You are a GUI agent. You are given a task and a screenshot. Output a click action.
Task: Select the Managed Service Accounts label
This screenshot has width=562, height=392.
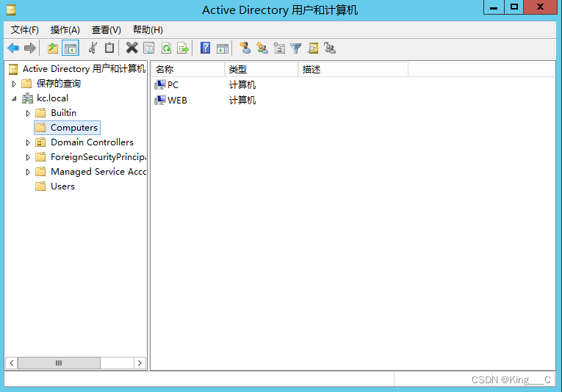coord(98,172)
